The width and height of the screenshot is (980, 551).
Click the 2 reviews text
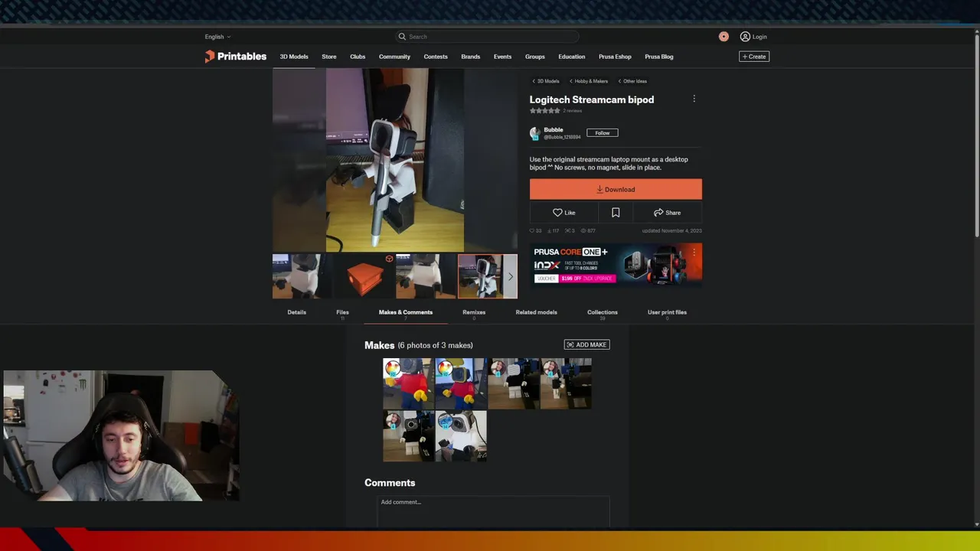pos(573,111)
